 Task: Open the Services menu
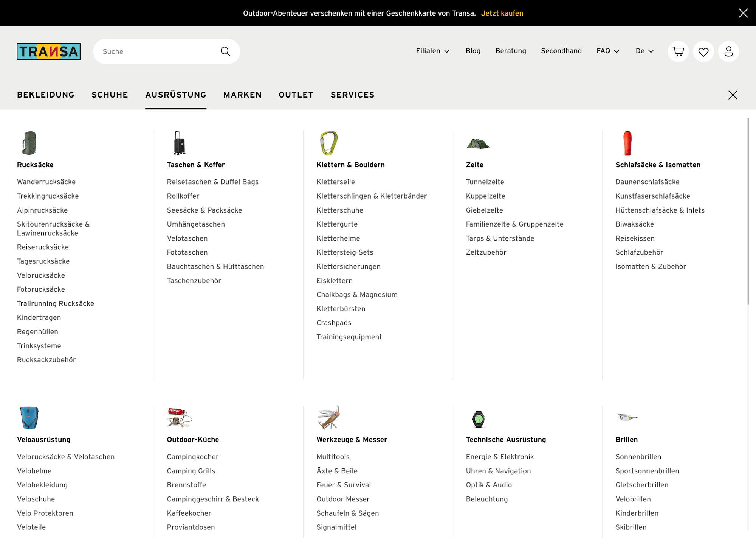(353, 95)
